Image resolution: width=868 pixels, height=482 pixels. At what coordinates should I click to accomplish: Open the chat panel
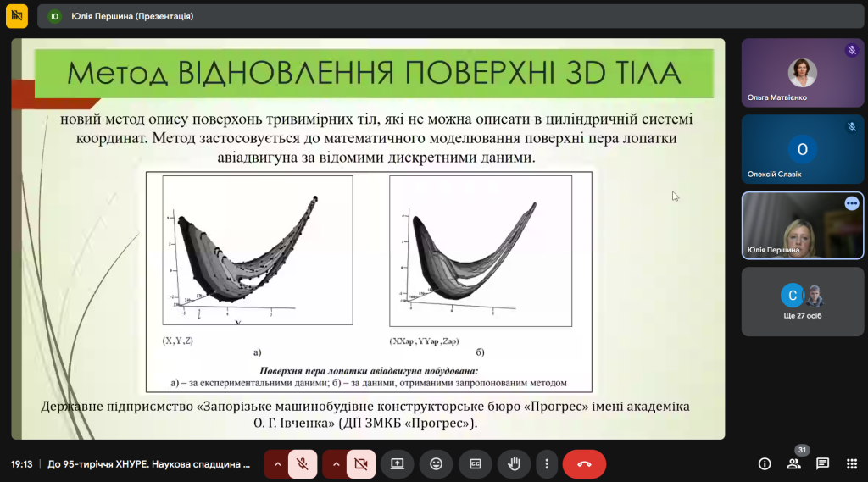(x=822, y=464)
